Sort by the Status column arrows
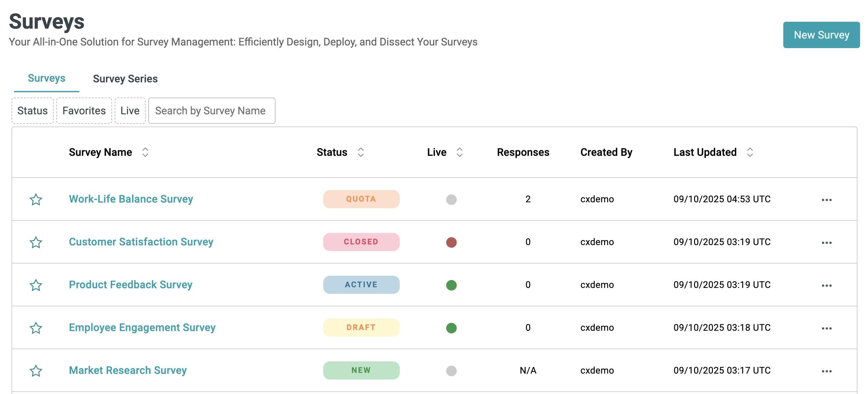The image size is (868, 394). click(361, 152)
